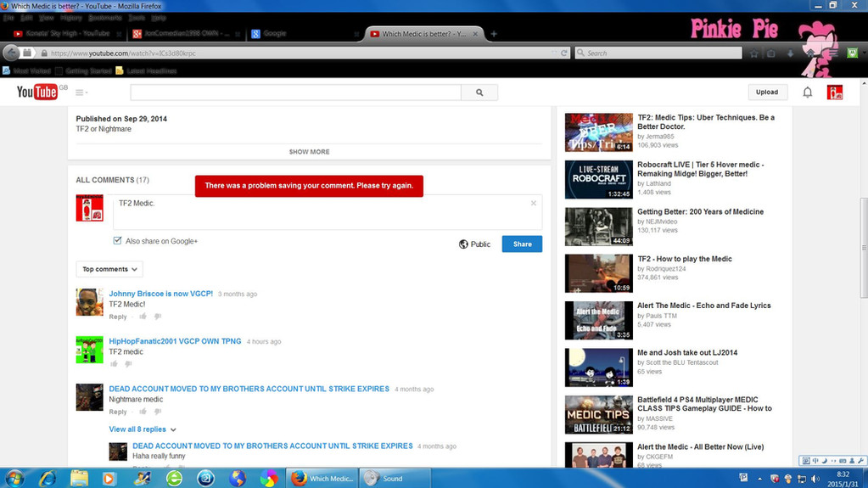
Task: Open Me and Josh take out LJ2014 thumbnail
Action: pos(598,367)
